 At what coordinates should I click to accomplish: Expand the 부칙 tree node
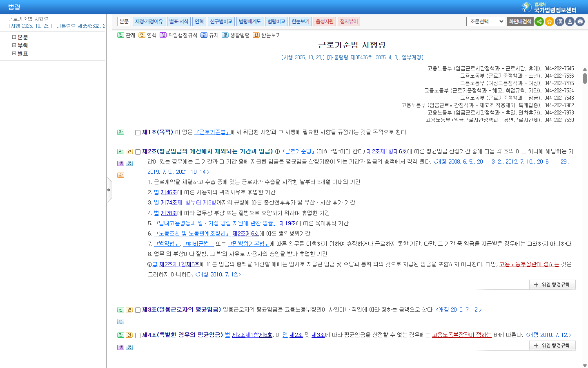click(x=14, y=45)
